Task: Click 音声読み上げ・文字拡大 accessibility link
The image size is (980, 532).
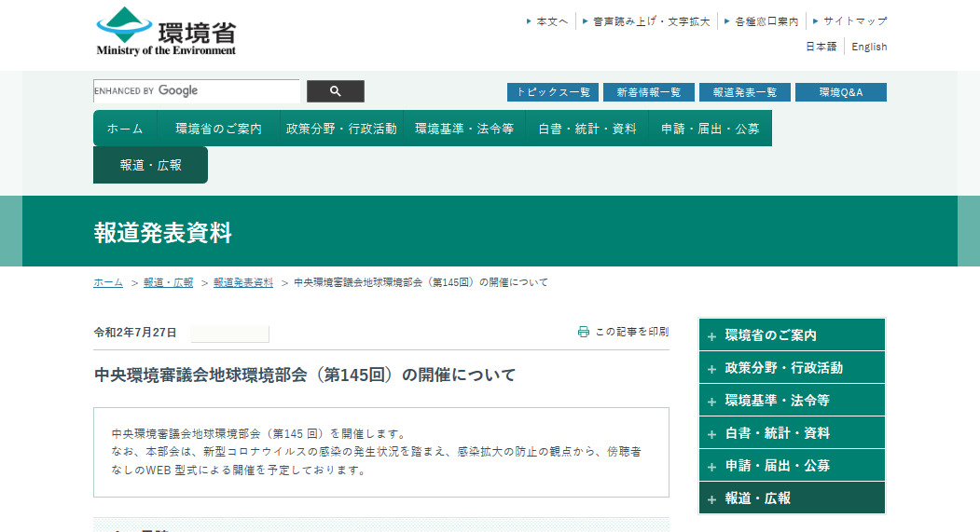Action: coord(651,20)
